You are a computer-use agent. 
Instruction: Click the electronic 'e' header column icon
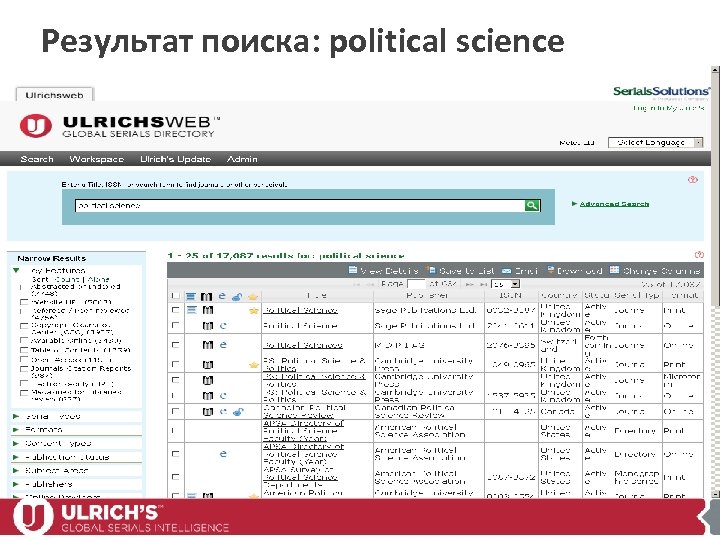coord(222,296)
